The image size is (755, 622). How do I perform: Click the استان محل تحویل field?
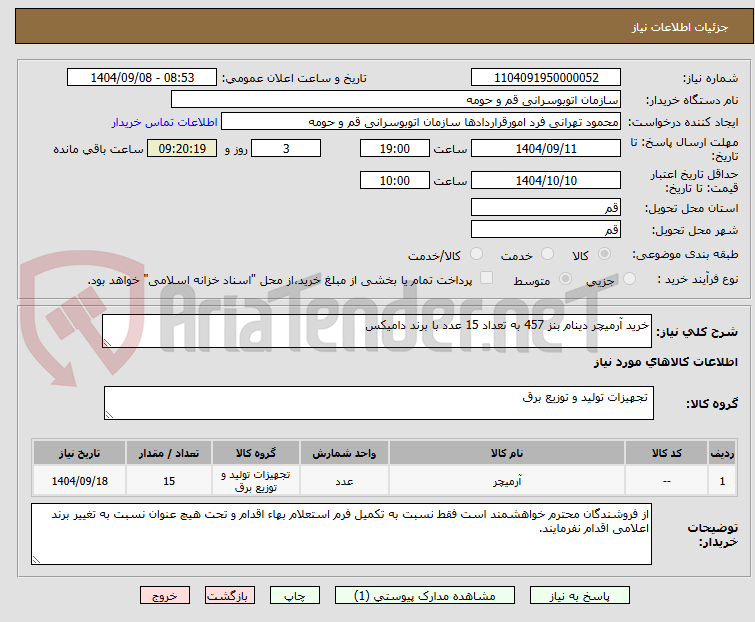546,207
